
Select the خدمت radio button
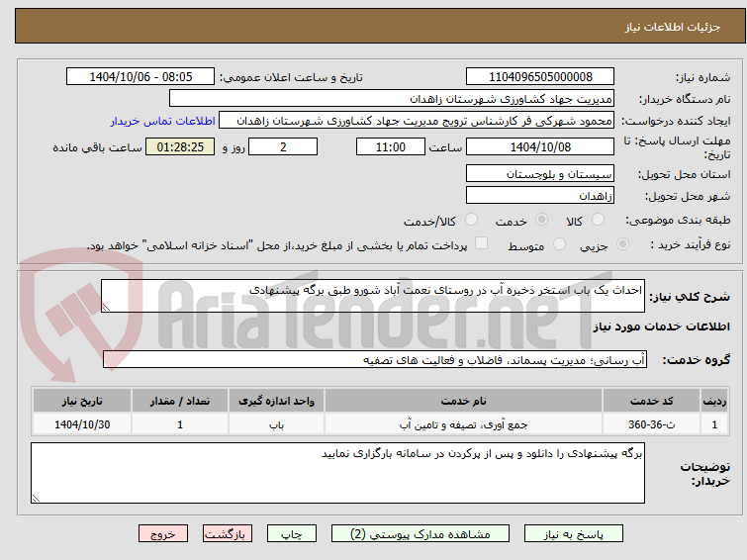tap(541, 220)
